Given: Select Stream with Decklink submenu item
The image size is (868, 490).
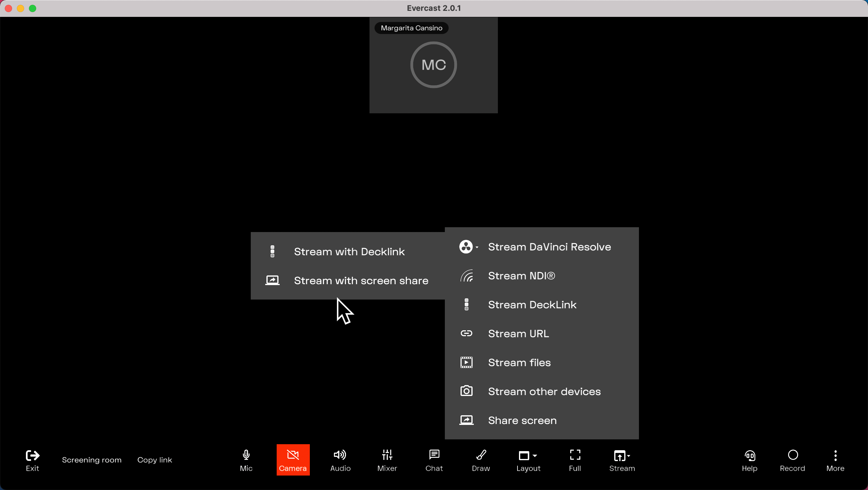Looking at the screenshot, I should [348, 252].
